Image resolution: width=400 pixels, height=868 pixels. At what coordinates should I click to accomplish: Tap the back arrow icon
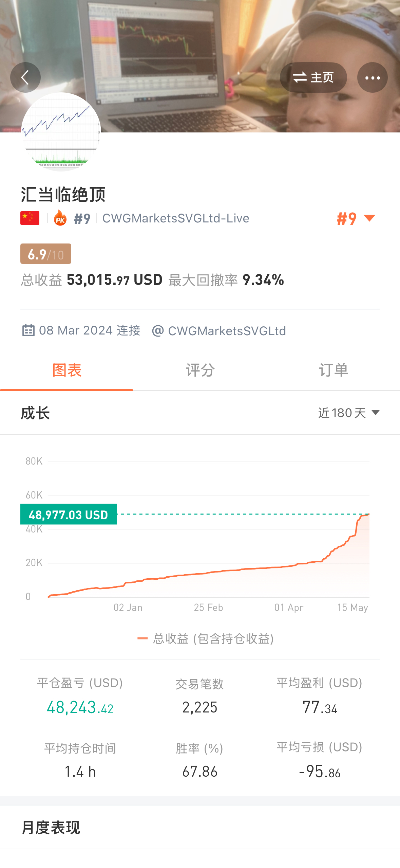pos(25,77)
